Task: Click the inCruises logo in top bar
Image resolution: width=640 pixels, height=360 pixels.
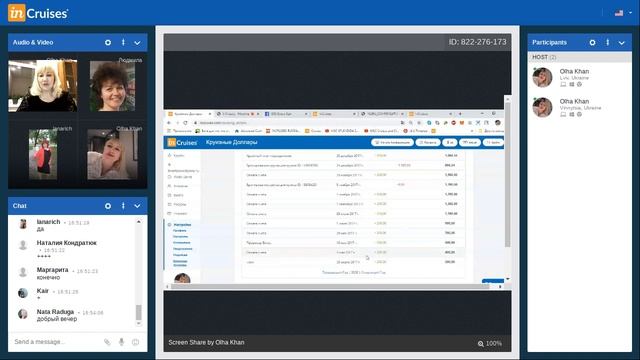Action: pyautogui.click(x=38, y=13)
